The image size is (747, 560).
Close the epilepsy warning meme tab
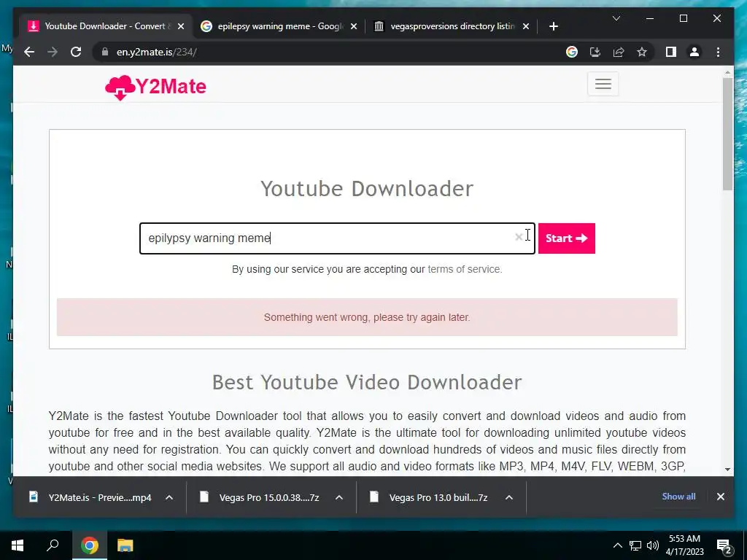[354, 27]
